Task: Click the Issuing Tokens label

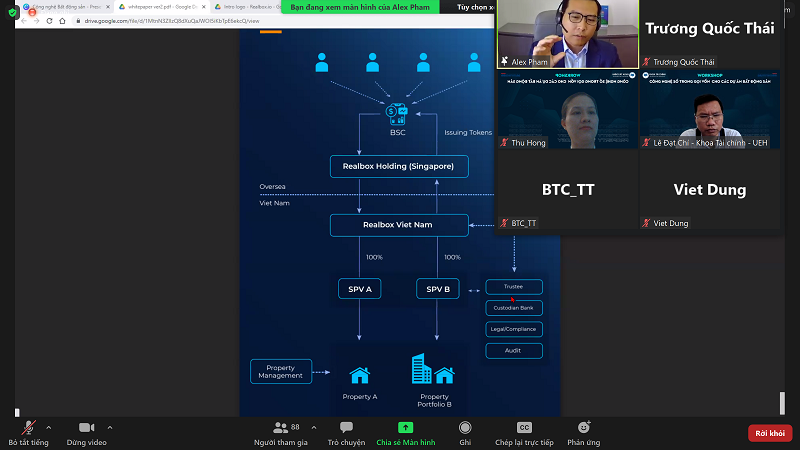Action: tap(468, 133)
